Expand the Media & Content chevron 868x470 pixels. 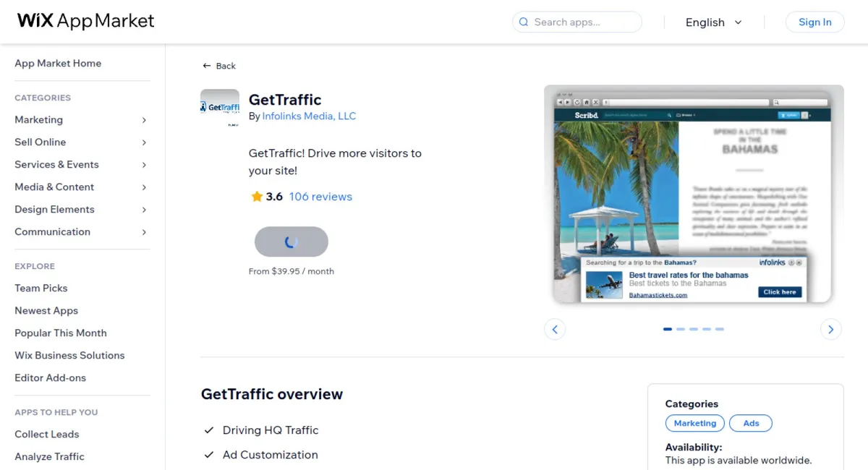144,187
